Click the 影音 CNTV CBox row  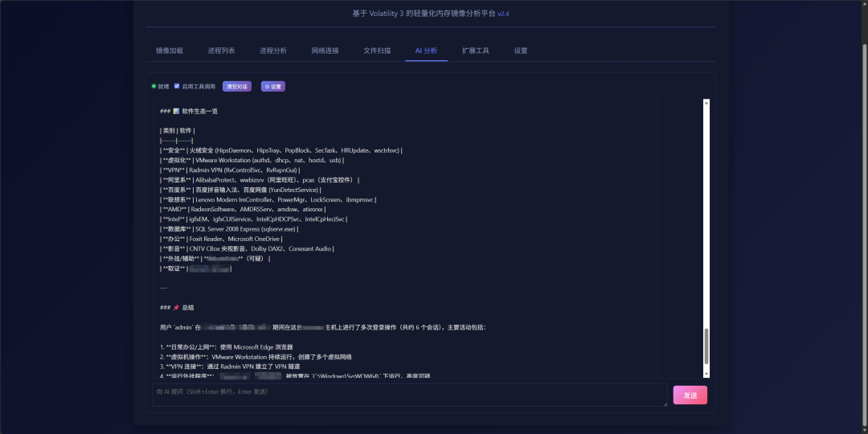tap(247, 249)
